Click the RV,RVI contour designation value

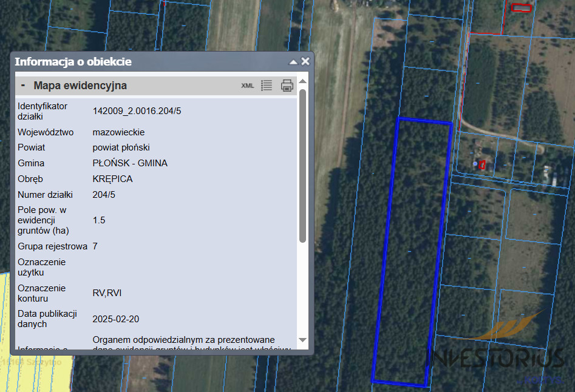click(107, 293)
